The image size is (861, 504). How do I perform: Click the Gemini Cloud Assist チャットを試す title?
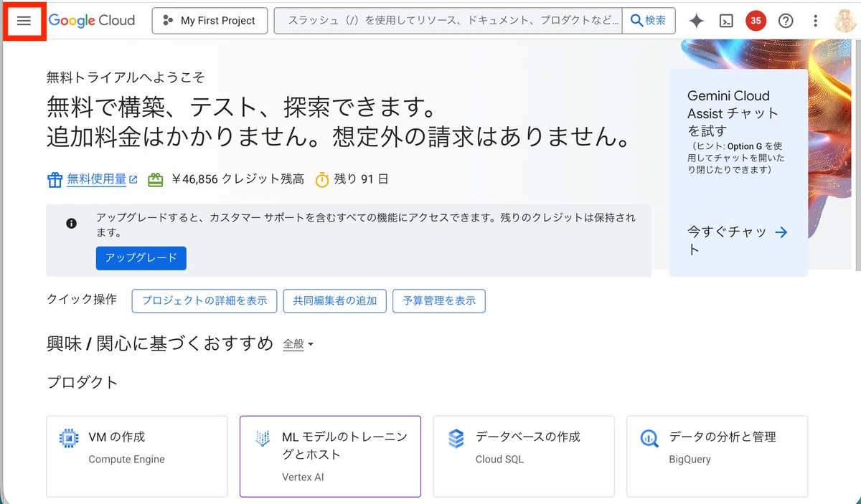point(733,113)
